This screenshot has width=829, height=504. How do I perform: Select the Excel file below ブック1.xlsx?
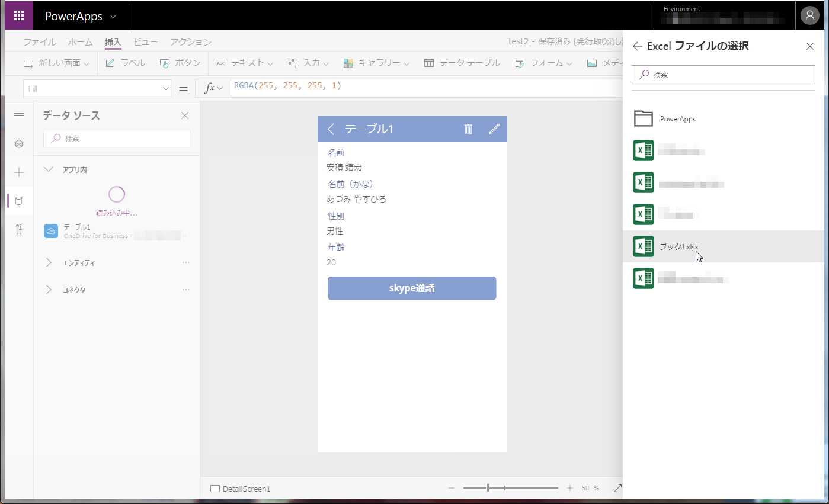point(724,278)
